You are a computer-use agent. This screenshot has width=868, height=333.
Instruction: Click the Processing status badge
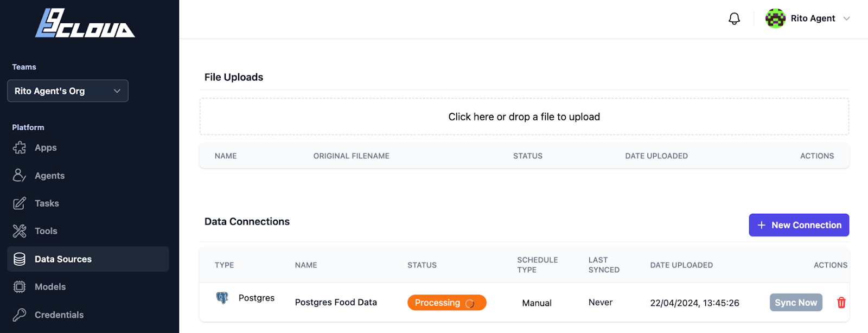coord(446,303)
